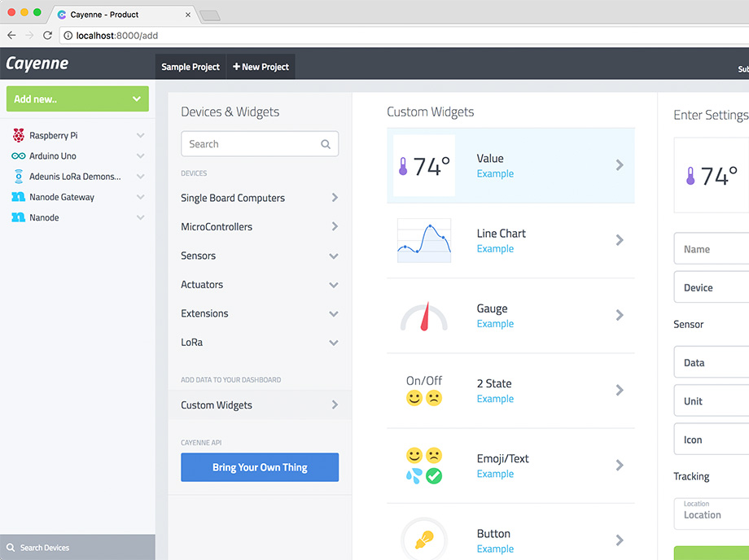Open the Line Chart Example link

click(495, 249)
